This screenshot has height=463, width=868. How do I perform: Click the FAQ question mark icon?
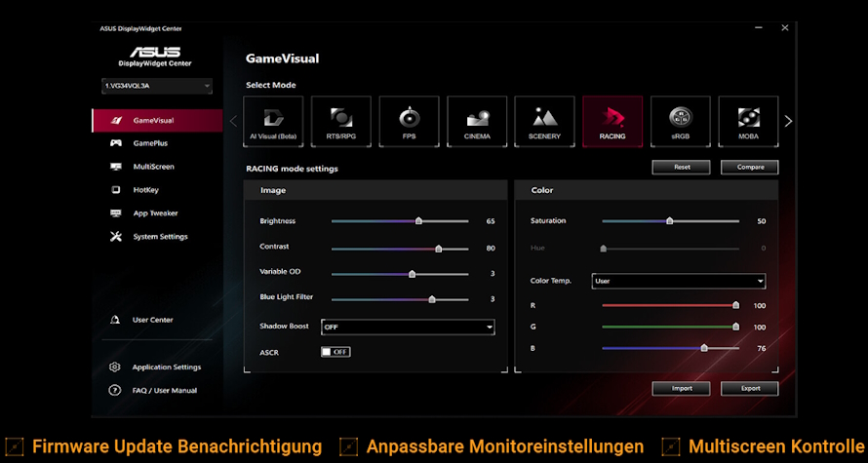114,391
